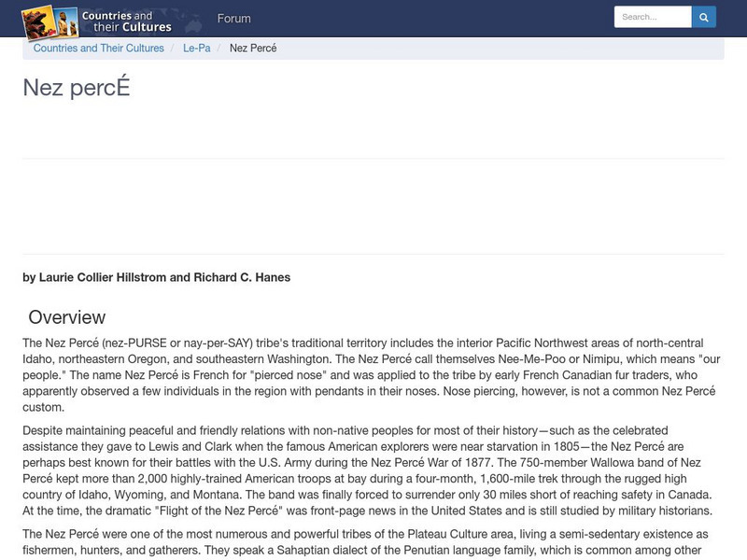Focus the Search input field
Screen dimensions: 747x560
pyautogui.click(x=653, y=17)
